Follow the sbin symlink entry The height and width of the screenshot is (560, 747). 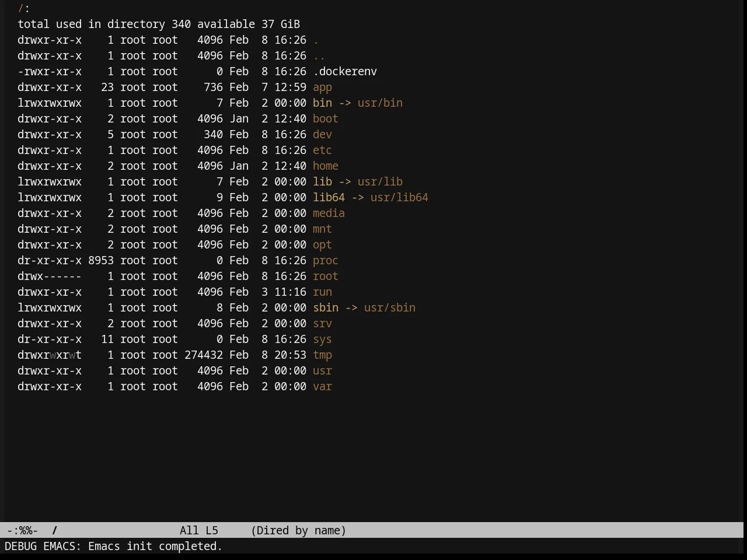click(x=326, y=307)
